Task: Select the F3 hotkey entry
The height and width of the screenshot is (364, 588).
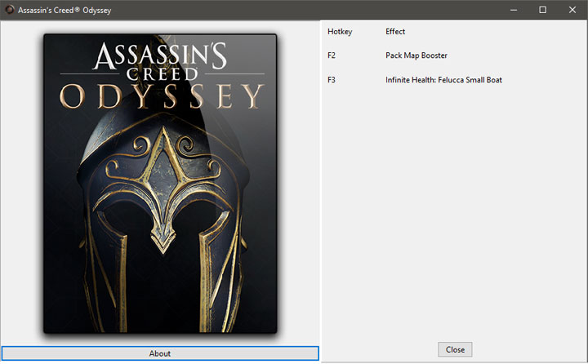Action: point(331,80)
